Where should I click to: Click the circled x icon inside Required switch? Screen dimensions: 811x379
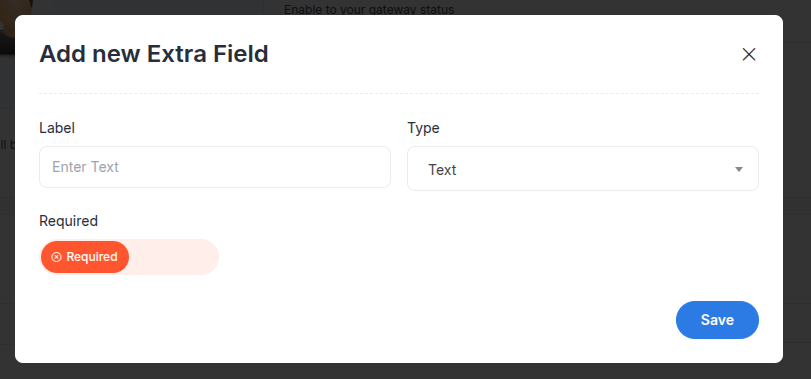[x=56, y=257]
